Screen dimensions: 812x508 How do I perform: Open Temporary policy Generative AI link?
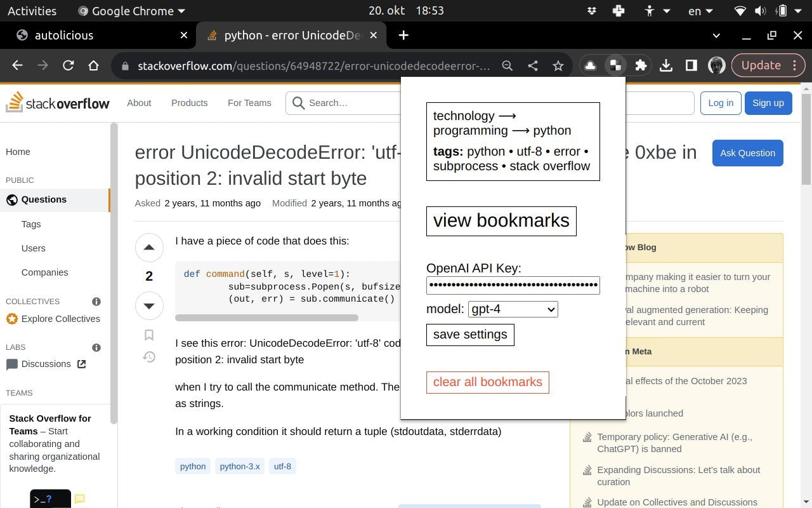(x=674, y=443)
